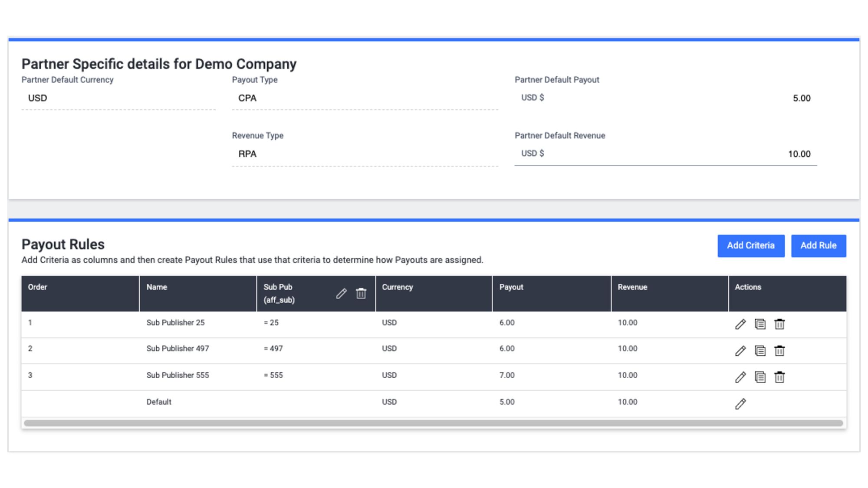Click the 5.00 payout in Default row

[x=507, y=402]
